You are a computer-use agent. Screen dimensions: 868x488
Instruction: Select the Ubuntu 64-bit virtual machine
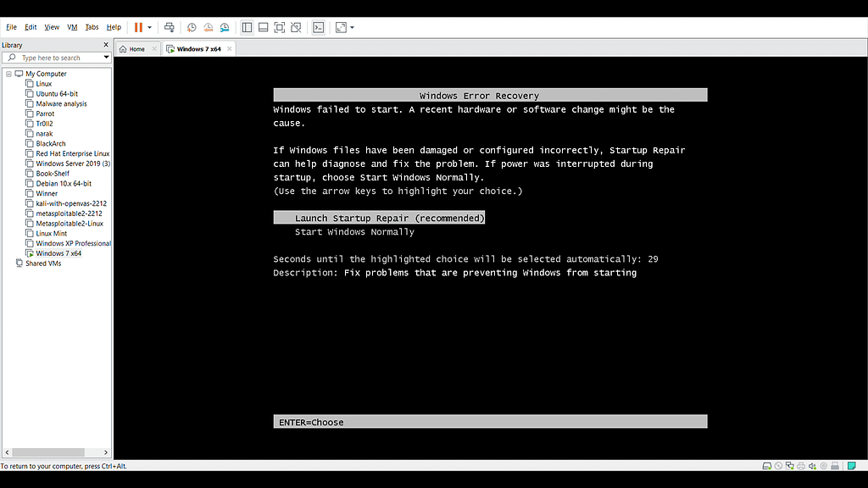[x=57, y=93]
